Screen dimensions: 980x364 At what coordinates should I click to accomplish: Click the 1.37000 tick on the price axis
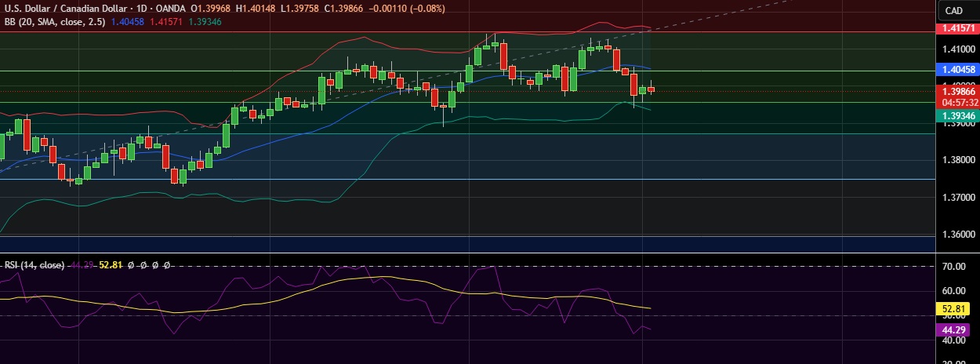(x=958, y=198)
